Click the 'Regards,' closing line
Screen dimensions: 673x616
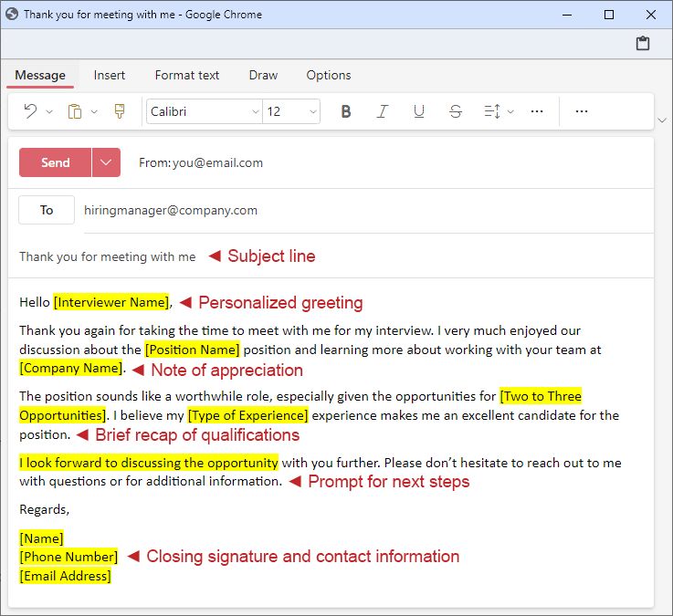(x=44, y=509)
